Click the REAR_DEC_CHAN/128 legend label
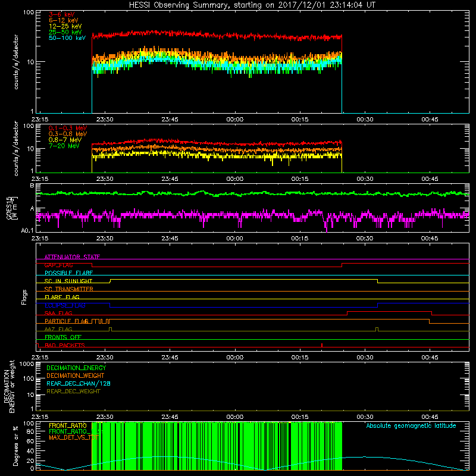Screen dimensions: 476x476 79,384
